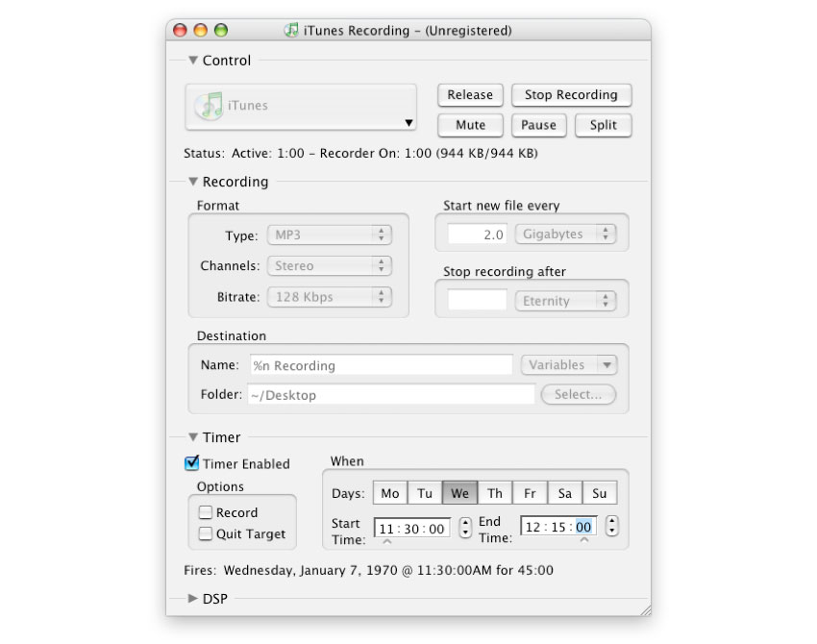This screenshot has height=644, width=817.
Task: Click the Status line text
Action: [x=360, y=153]
